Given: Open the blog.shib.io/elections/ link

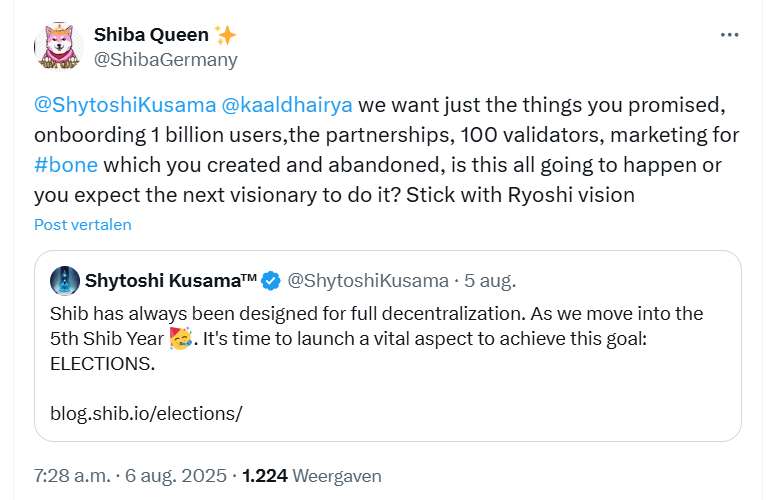Looking at the screenshot, I should click(146, 412).
